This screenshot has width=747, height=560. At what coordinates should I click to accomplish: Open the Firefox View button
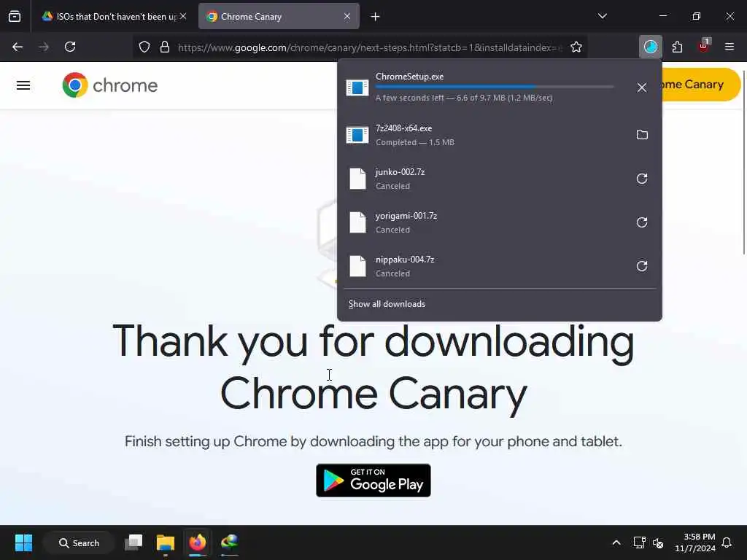(15, 16)
